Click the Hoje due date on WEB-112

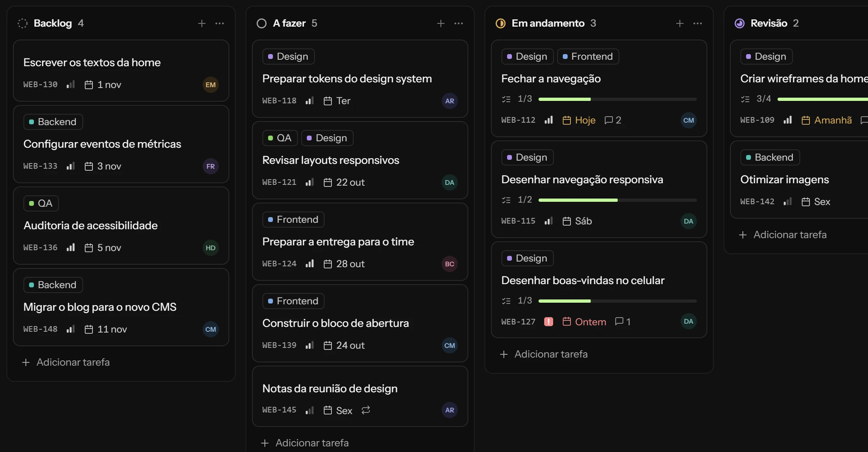click(579, 120)
